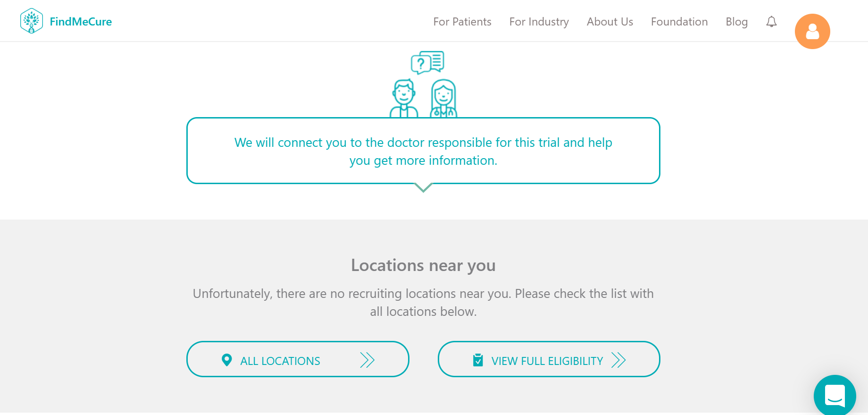Open the orange user profile avatar
Image resolution: width=868 pixels, height=415 pixels.
[x=812, y=32]
